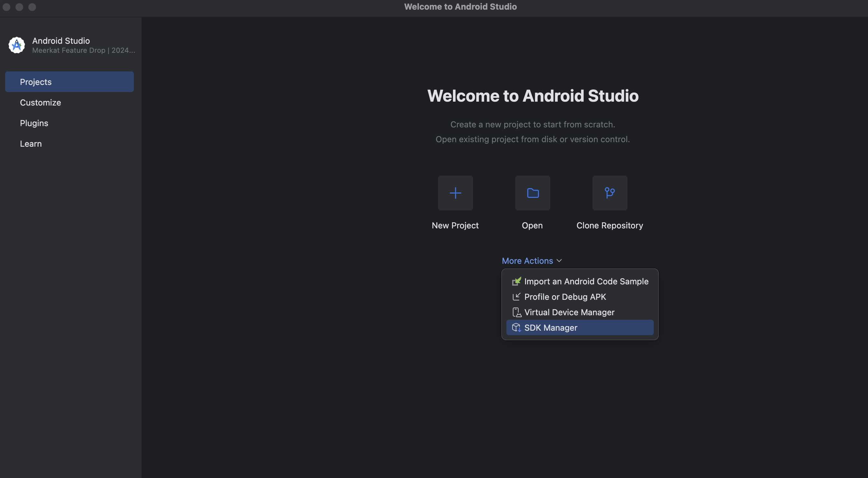This screenshot has height=478, width=868.
Task: Pick Profile or Debug APK option
Action: click(565, 297)
